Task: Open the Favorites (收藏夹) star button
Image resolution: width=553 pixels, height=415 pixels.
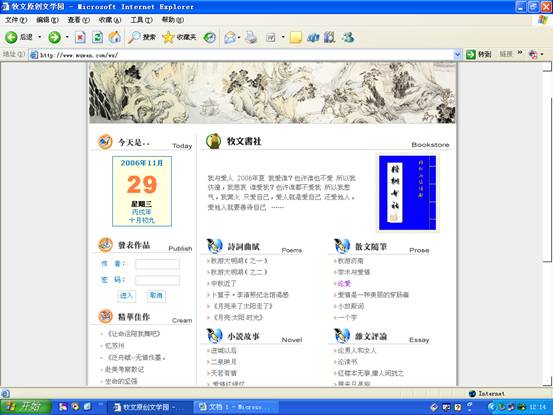Action: 179,37
